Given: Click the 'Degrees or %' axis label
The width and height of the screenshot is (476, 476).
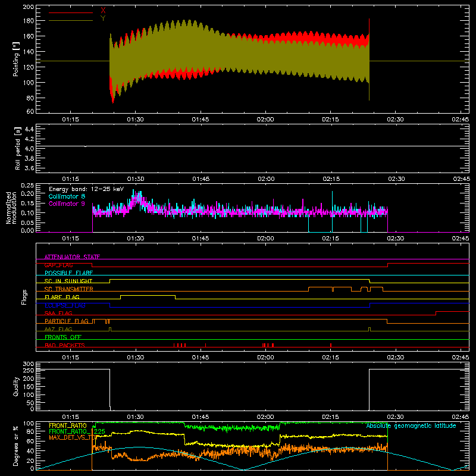Looking at the screenshot, I should (15, 446).
